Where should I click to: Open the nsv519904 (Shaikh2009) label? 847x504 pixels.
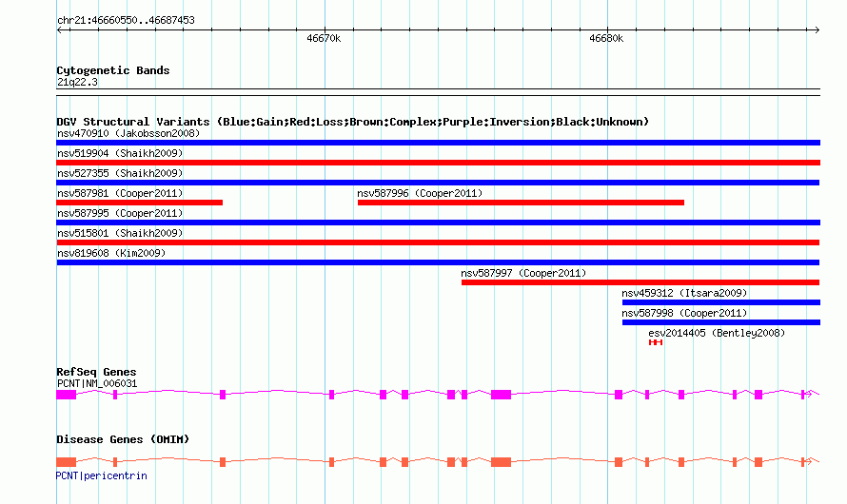point(120,153)
